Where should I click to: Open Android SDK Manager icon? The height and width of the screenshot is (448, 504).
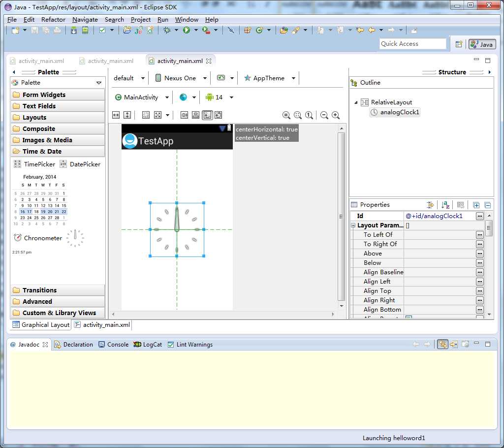(x=74, y=30)
